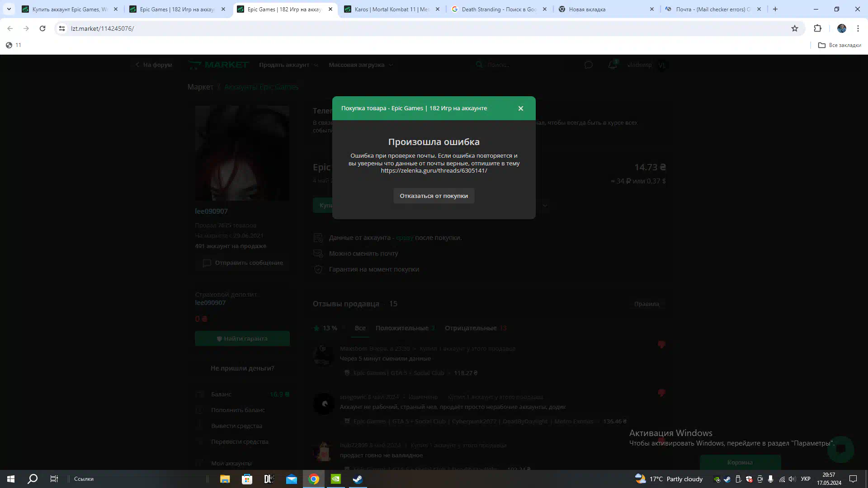Open the Mail app on the taskbar

click(292, 479)
